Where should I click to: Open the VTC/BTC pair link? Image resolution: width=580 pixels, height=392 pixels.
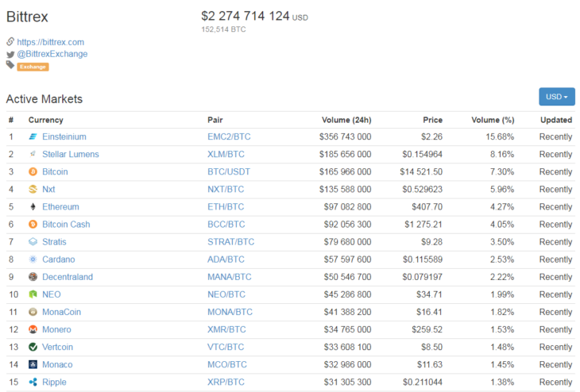[x=226, y=347]
